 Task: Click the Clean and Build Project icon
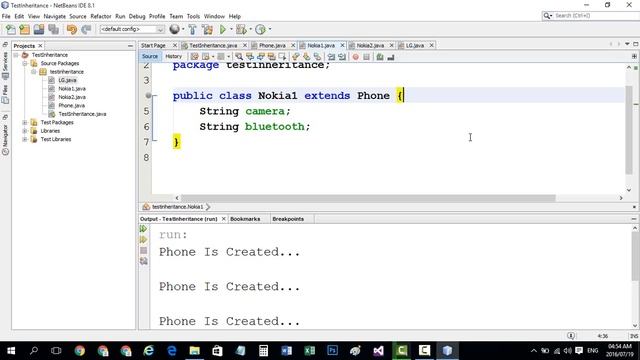click(x=207, y=29)
